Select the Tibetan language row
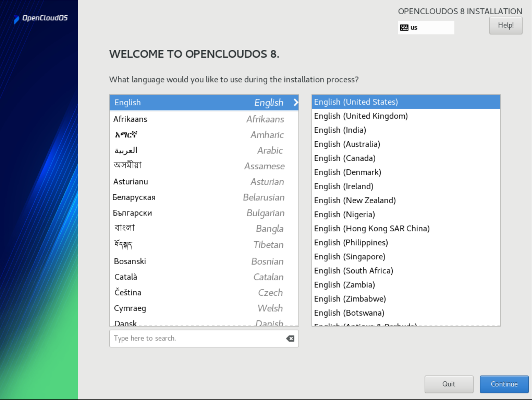 (x=204, y=245)
